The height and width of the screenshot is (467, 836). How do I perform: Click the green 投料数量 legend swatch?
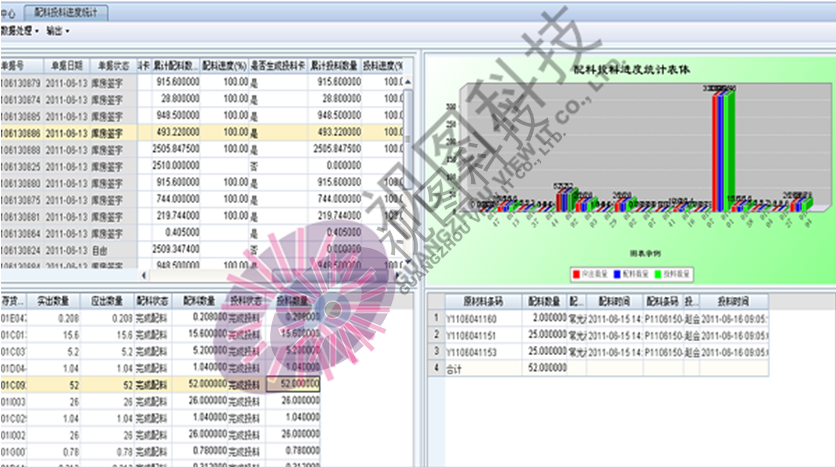[658, 274]
